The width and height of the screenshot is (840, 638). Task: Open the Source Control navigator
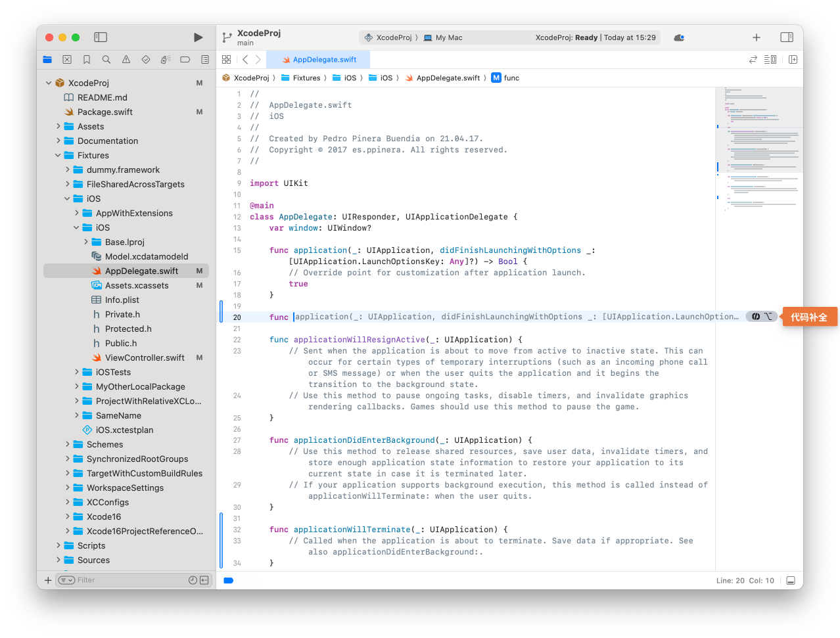click(67, 59)
